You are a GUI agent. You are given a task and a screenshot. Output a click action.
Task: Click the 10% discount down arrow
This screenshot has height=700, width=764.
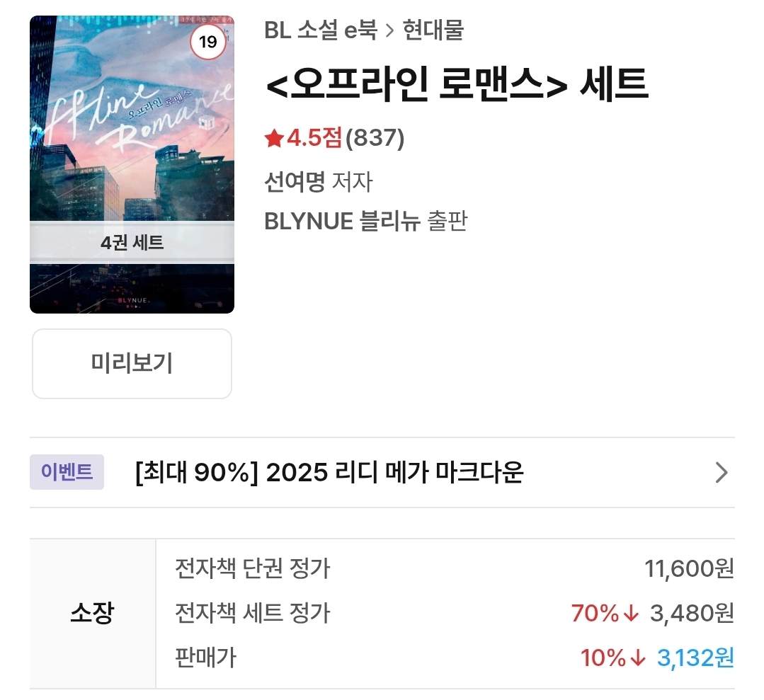coord(637,658)
